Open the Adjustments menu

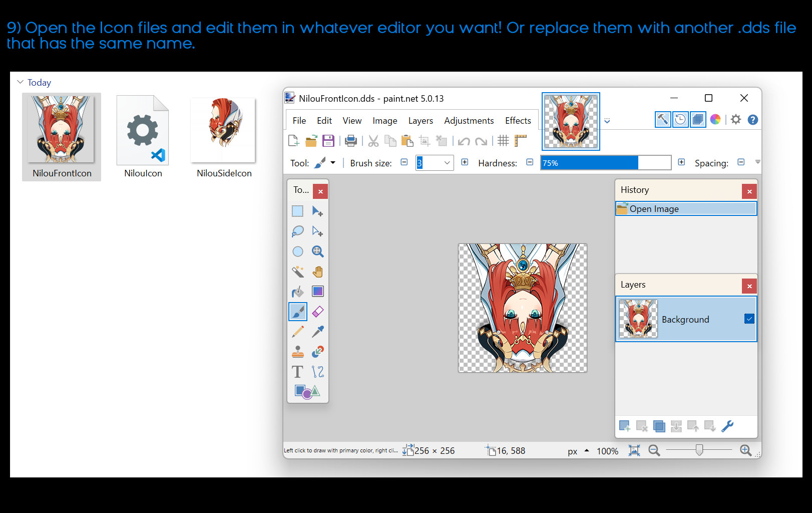[469, 120]
